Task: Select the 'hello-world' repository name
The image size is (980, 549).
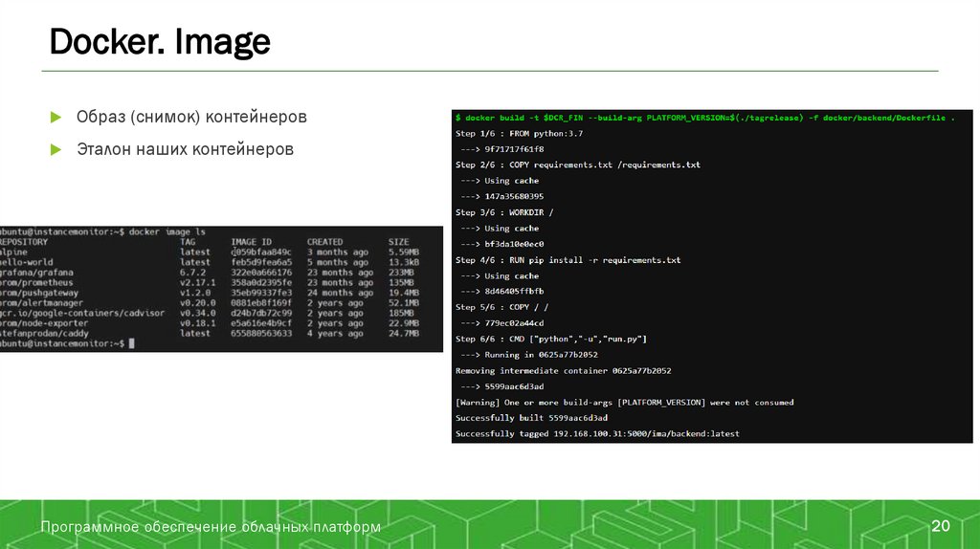Action: [x=26, y=262]
